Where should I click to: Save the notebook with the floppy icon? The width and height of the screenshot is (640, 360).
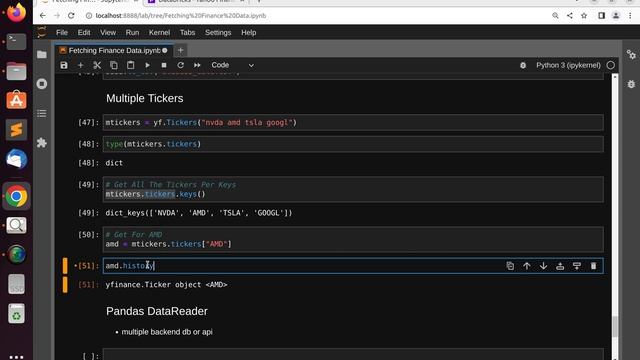tap(64, 65)
